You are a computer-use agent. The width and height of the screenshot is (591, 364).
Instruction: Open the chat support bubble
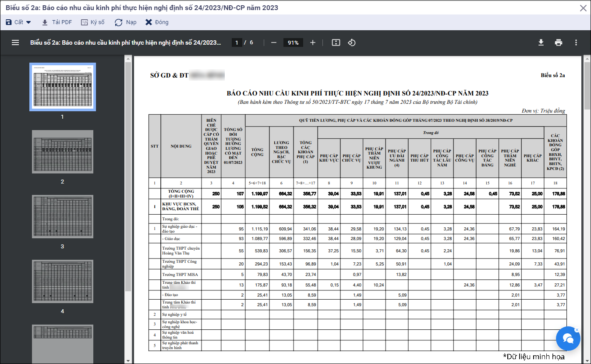tap(568, 339)
